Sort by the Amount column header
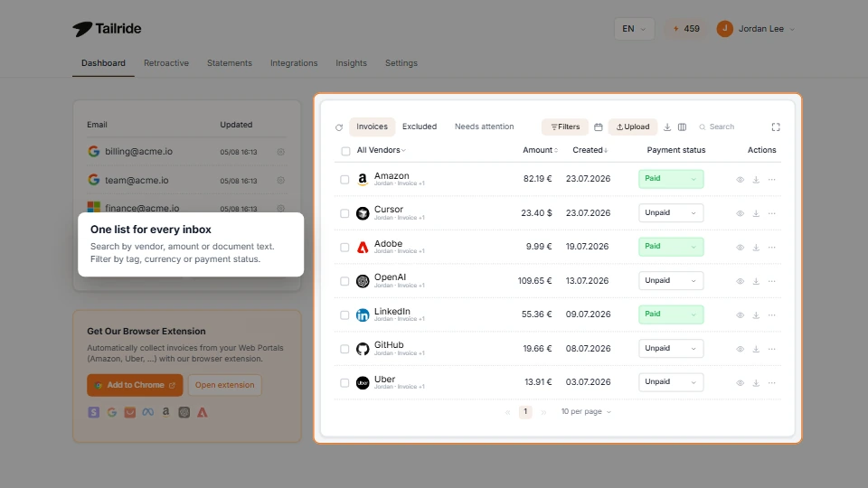Viewport: 868px width, 488px height. 540,150
